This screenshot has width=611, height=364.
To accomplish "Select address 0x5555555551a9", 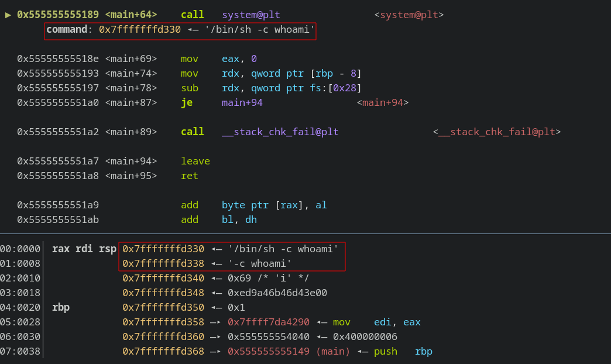I will (x=58, y=205).
